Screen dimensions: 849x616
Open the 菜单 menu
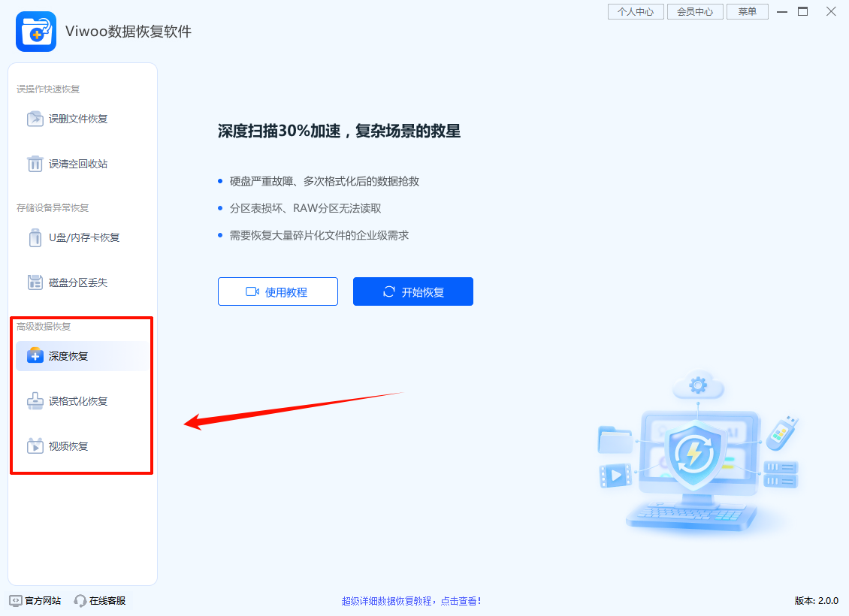[x=748, y=11]
